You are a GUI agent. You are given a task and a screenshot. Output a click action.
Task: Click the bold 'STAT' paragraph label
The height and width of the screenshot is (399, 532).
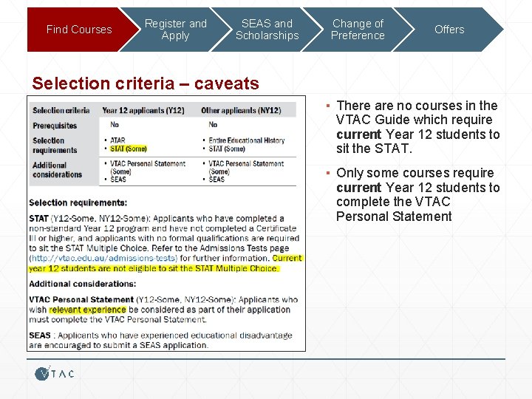[x=38, y=219]
